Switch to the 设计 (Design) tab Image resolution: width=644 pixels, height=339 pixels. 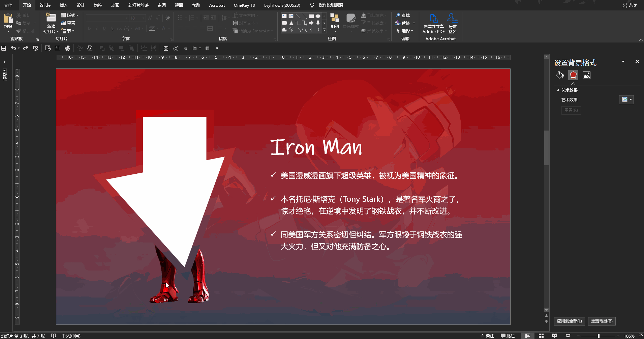pos(81,5)
